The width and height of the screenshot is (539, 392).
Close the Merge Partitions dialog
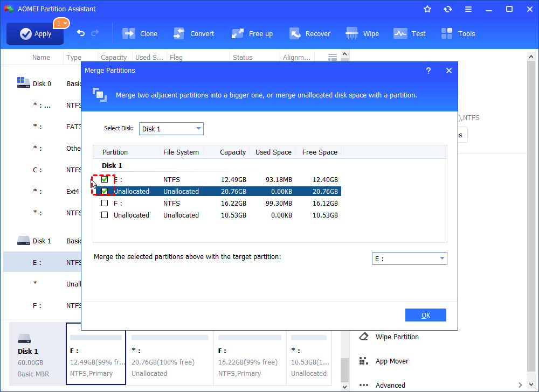pyautogui.click(x=448, y=71)
